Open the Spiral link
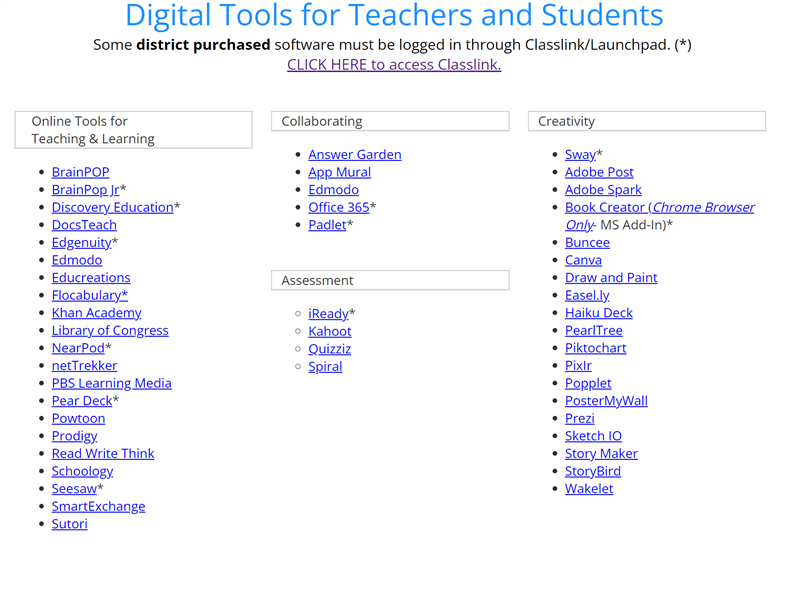The height and width of the screenshot is (598, 800). pos(326,367)
